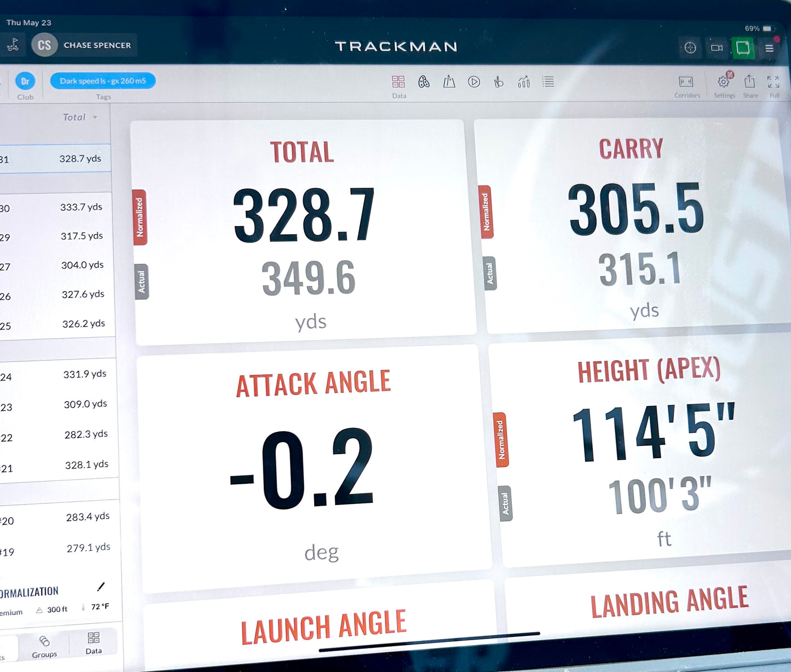Toggle Actual label on Height tile

(x=505, y=503)
